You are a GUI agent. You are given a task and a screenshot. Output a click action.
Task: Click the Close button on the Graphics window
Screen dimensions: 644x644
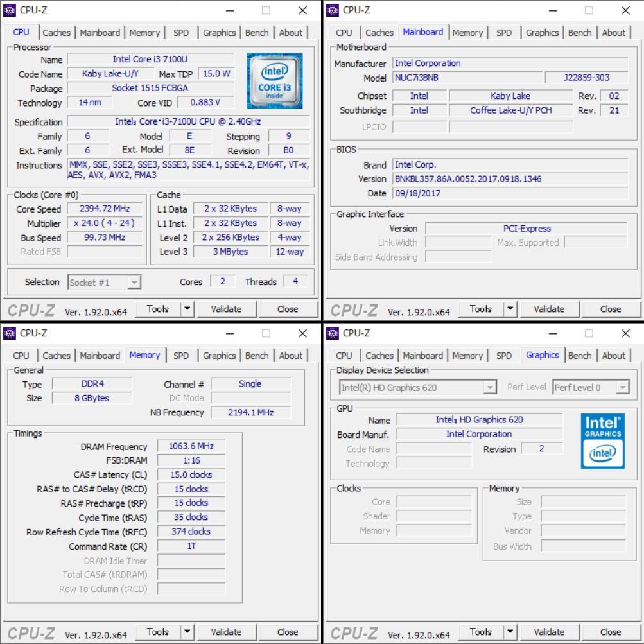point(611,632)
